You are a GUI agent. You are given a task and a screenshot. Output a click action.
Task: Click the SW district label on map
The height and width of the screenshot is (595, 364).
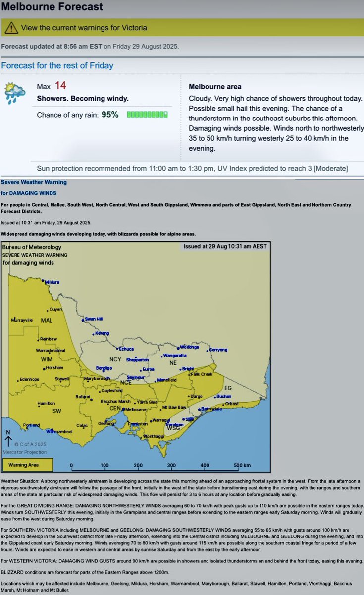[56, 411]
